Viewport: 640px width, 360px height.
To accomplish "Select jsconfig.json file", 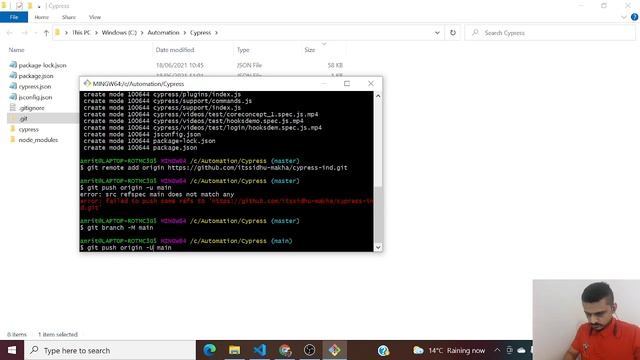I will [x=35, y=97].
